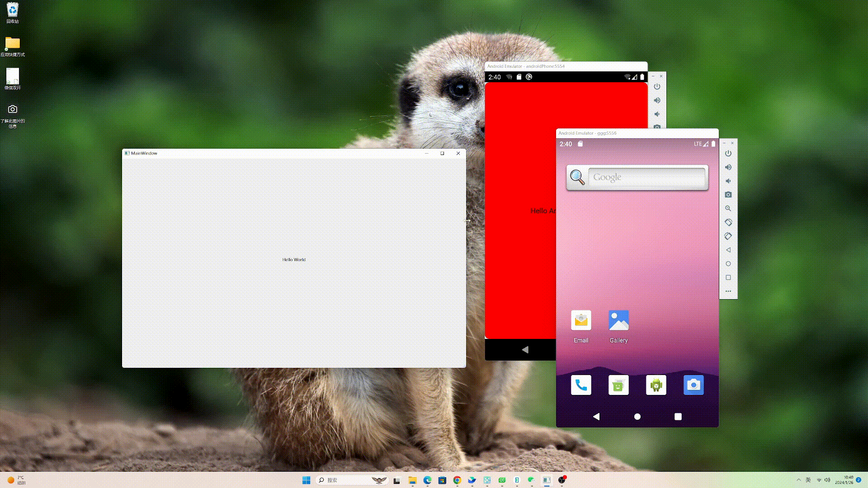Rotate ggg emulator right
The height and width of the screenshot is (488, 868).
click(728, 236)
